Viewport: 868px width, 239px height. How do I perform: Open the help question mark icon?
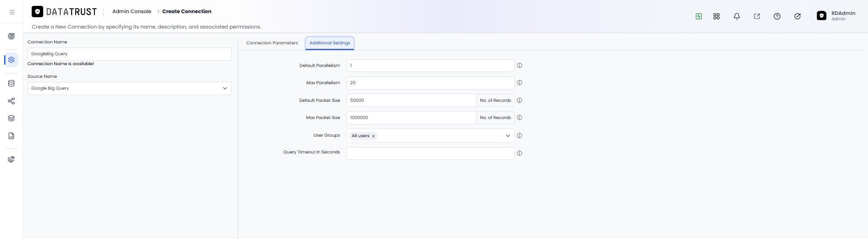(777, 16)
